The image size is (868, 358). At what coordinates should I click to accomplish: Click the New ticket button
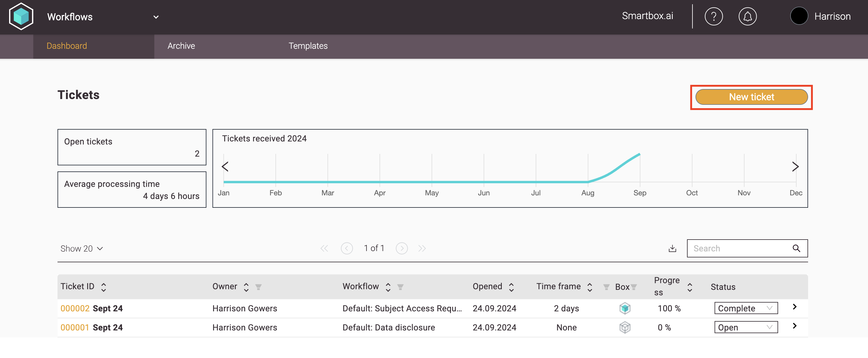coord(751,97)
